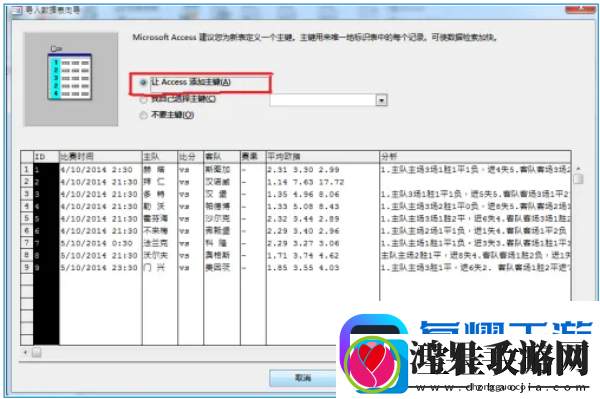This screenshot has height=399, width=600.
Task: Click the 主队 column header
Action: pos(160,156)
